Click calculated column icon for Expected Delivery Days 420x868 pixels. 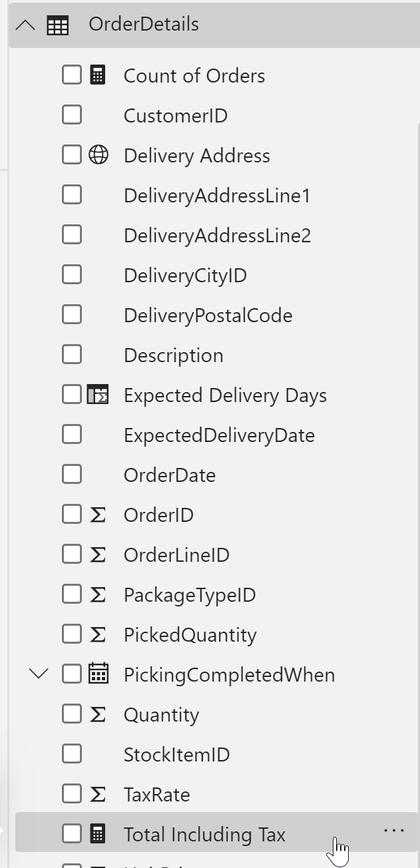point(98,395)
